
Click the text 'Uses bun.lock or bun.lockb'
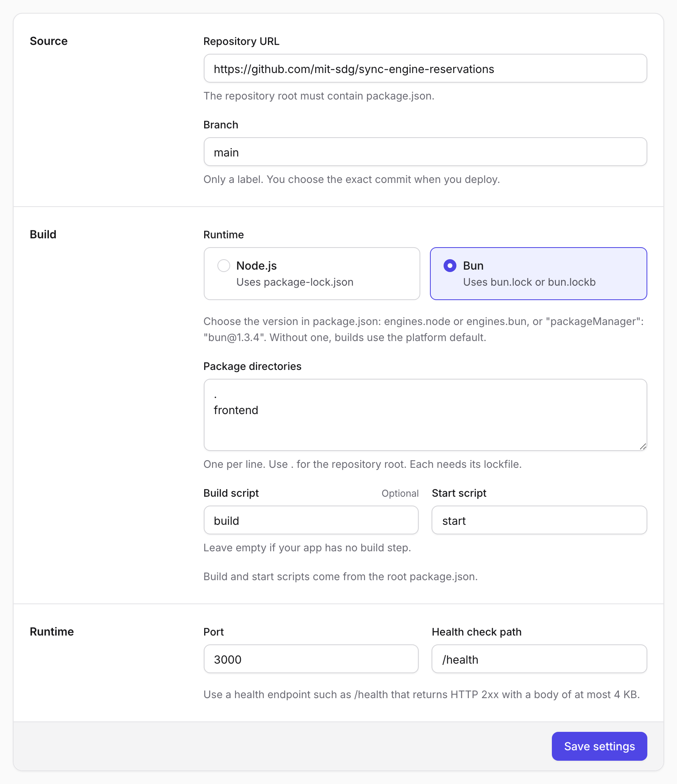click(x=529, y=282)
